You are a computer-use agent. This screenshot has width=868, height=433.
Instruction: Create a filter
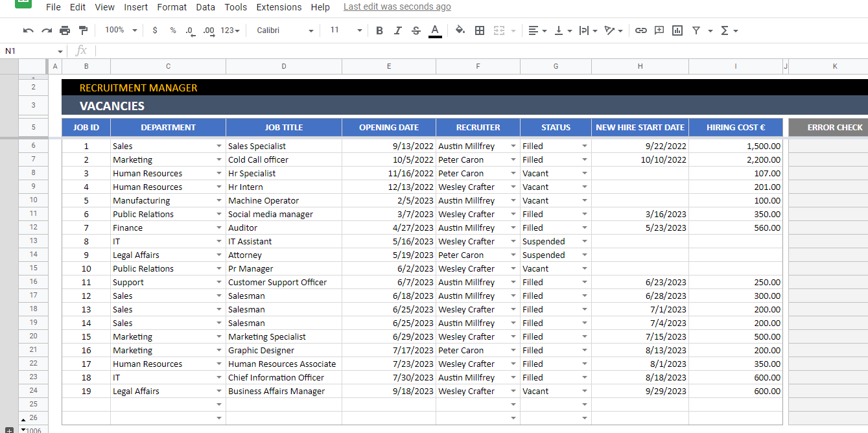(x=696, y=30)
